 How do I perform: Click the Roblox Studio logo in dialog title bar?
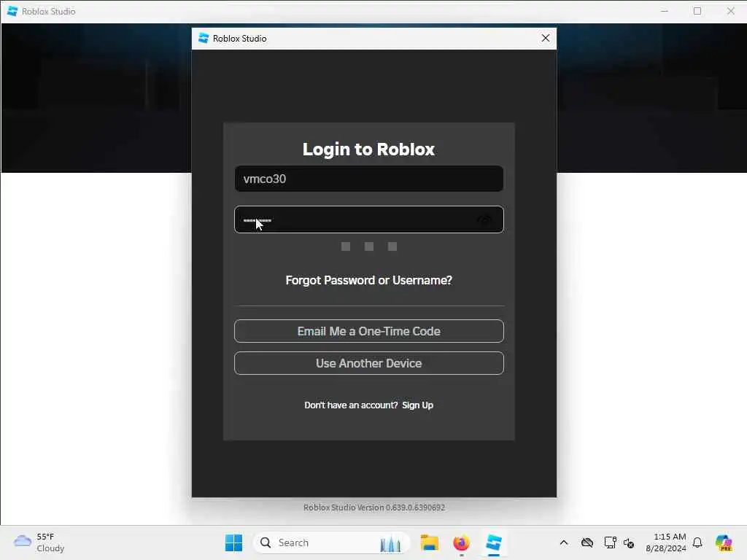pyautogui.click(x=204, y=38)
